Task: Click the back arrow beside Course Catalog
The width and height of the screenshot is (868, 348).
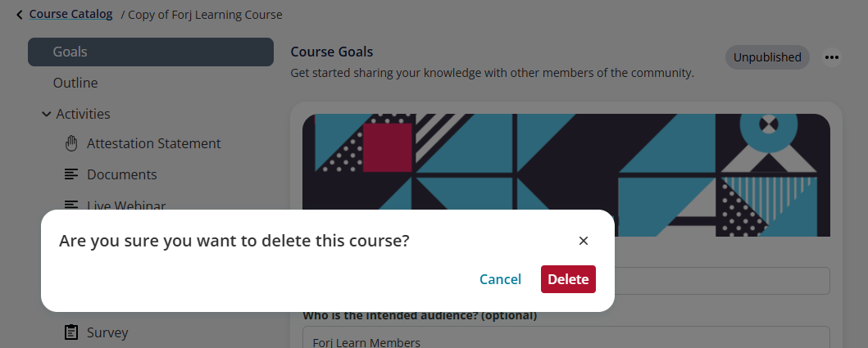Action: pyautogui.click(x=20, y=15)
